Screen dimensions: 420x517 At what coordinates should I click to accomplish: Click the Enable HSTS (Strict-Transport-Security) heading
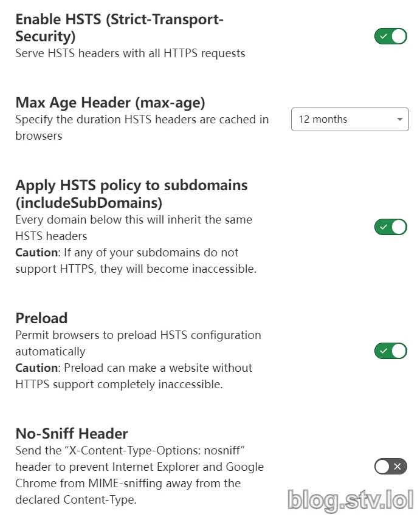[119, 28]
